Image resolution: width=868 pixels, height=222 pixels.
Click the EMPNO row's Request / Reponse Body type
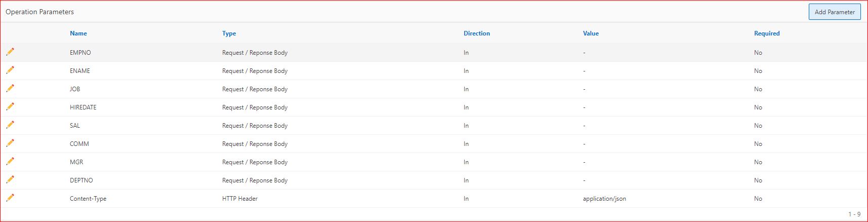pos(255,53)
